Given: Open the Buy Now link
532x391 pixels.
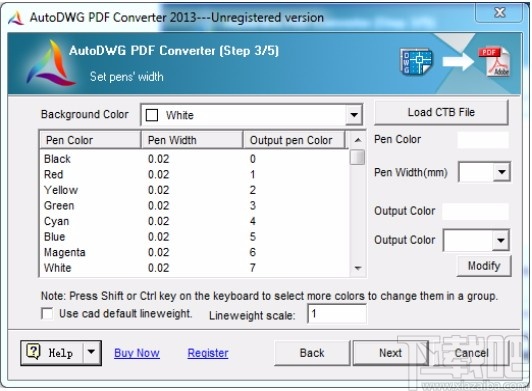Looking at the screenshot, I should pos(137,353).
